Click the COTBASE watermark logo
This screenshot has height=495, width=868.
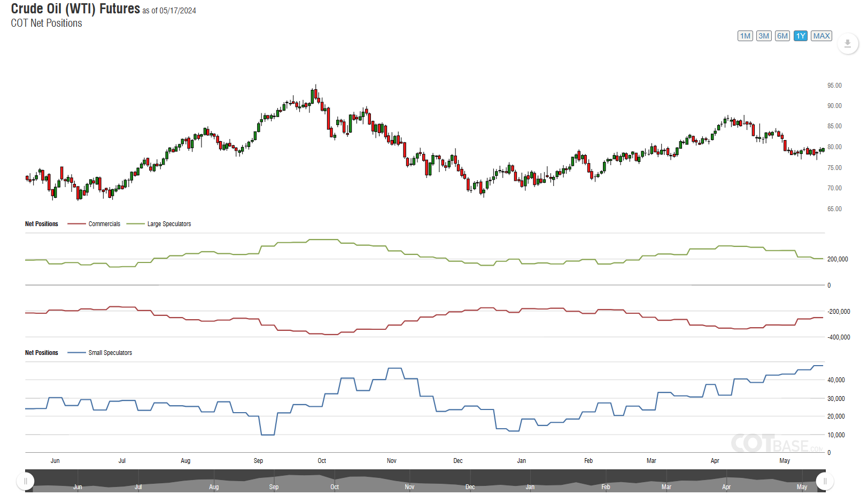point(777,444)
